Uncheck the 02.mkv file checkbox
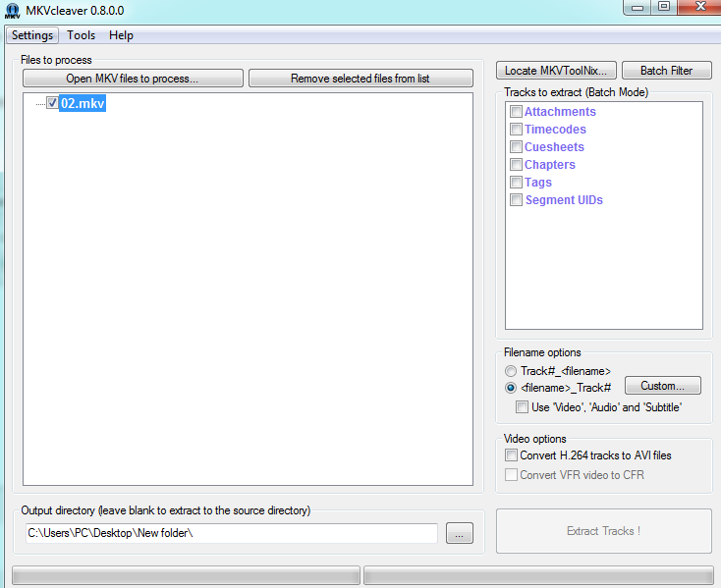The image size is (721, 588). [x=52, y=103]
